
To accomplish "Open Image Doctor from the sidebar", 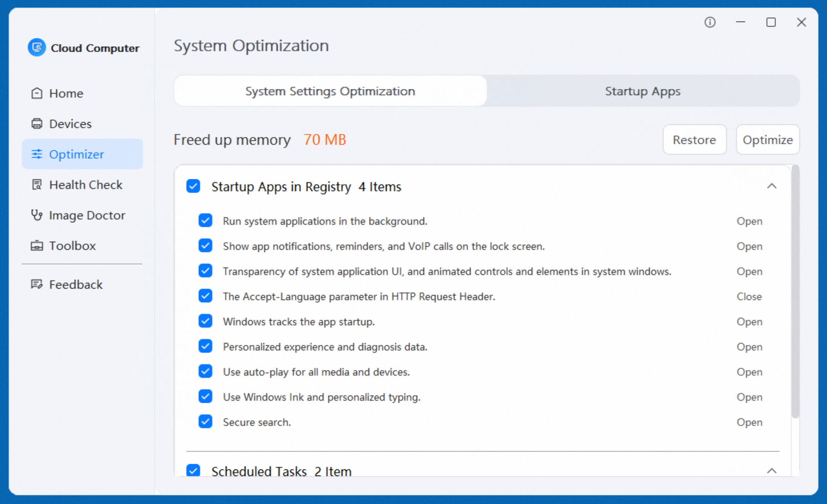I will point(37,215).
